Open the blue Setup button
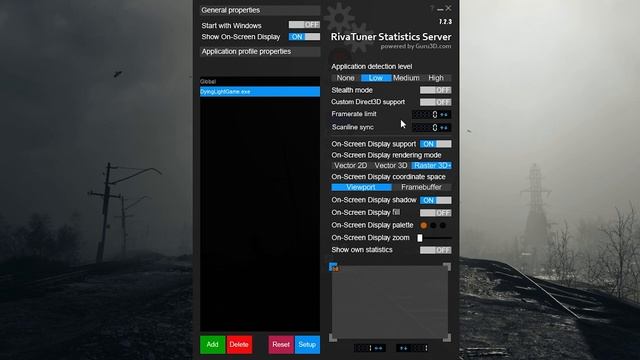 pyautogui.click(x=307, y=344)
